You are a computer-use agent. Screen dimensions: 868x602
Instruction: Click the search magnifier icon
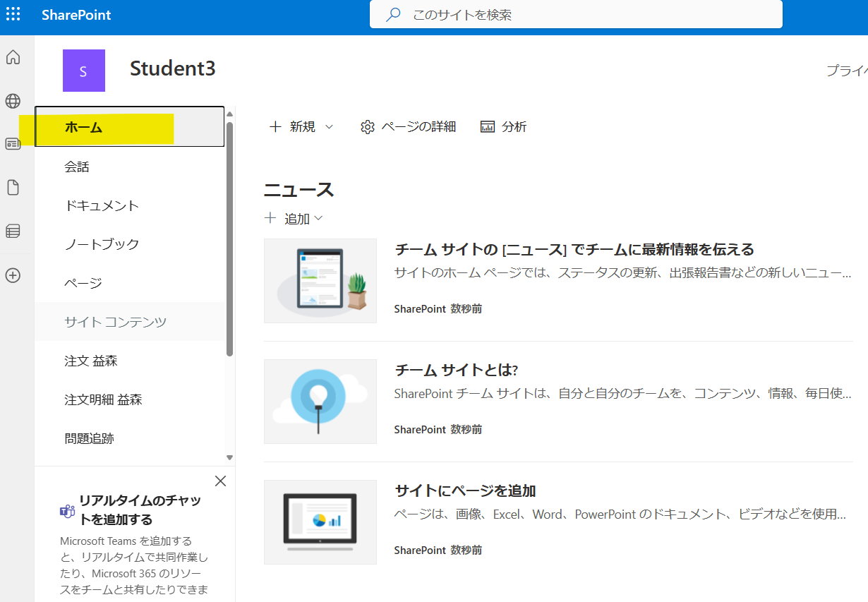point(393,14)
